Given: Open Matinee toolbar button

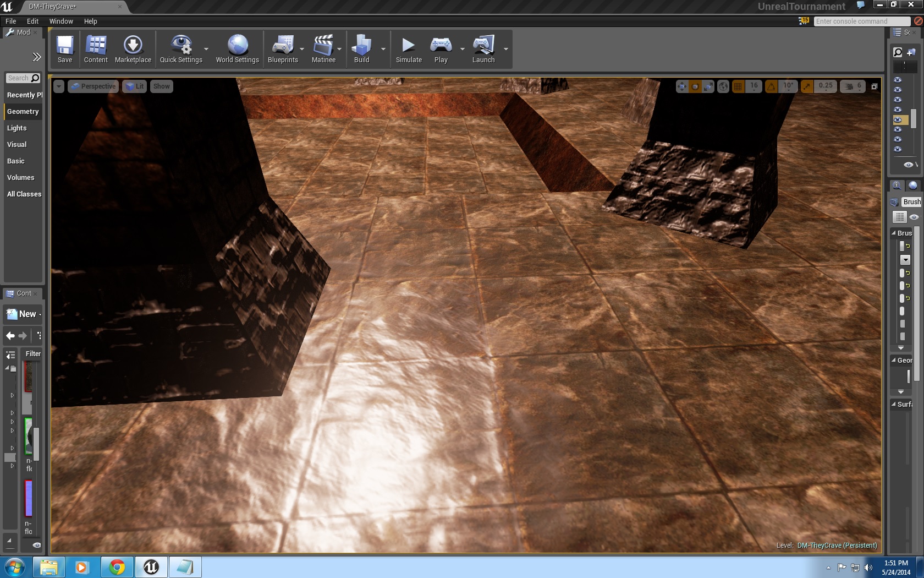Looking at the screenshot, I should click(323, 49).
